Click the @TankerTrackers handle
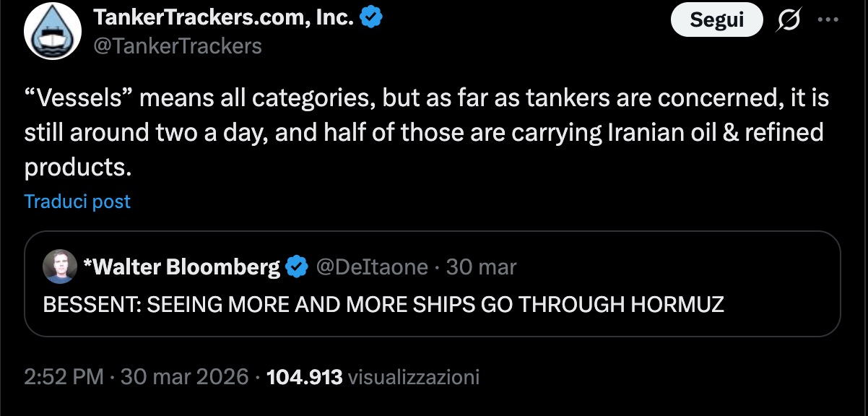Screen dimensions: 868x416 [178, 46]
